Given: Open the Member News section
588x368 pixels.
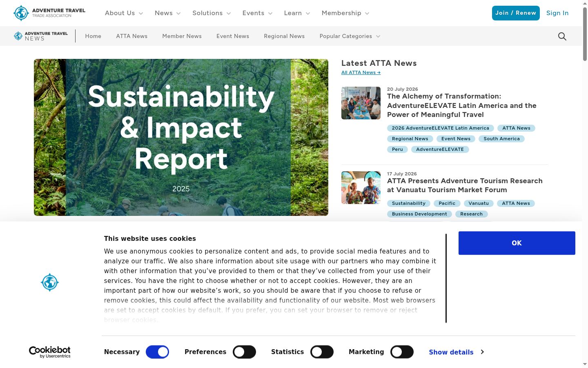Looking at the screenshot, I should point(182,36).
